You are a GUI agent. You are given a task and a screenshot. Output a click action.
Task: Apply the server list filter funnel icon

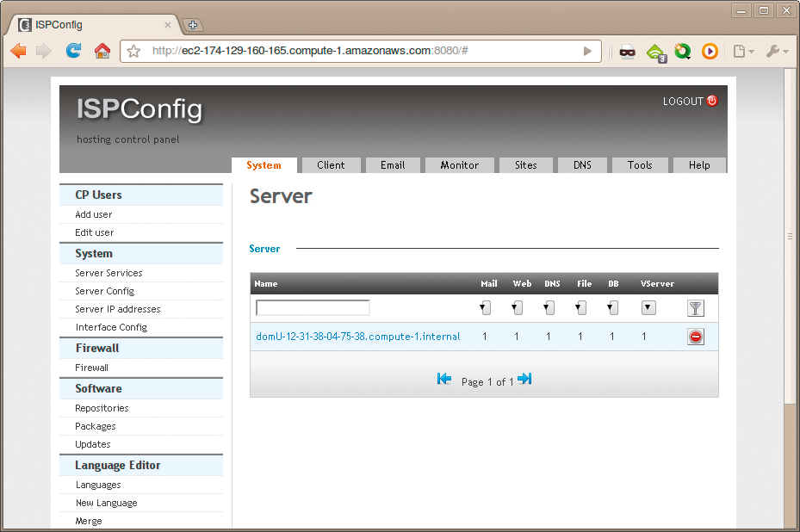[x=696, y=308]
